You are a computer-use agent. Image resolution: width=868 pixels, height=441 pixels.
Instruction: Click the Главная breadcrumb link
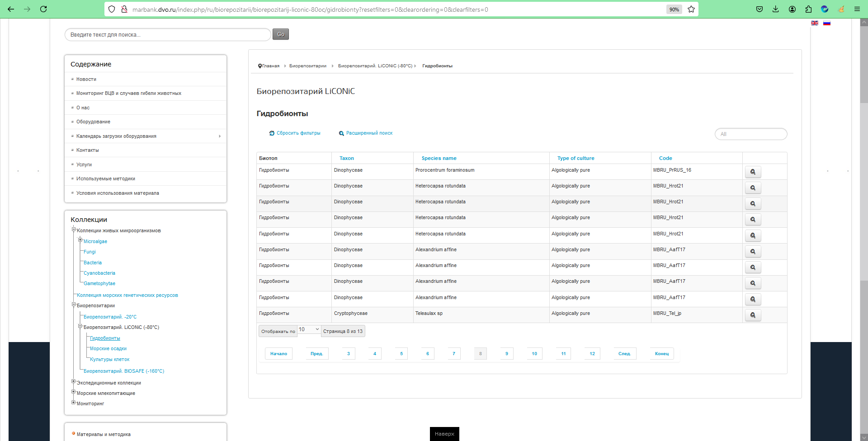271,66
